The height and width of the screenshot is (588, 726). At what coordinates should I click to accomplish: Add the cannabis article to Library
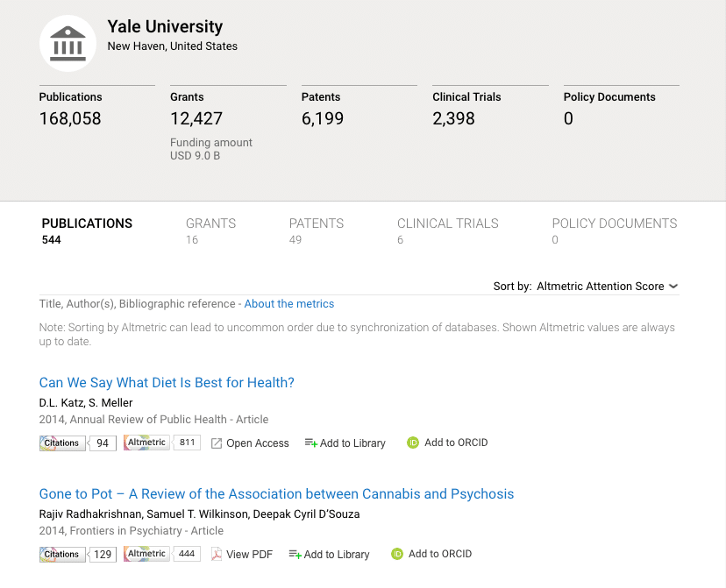(x=329, y=555)
